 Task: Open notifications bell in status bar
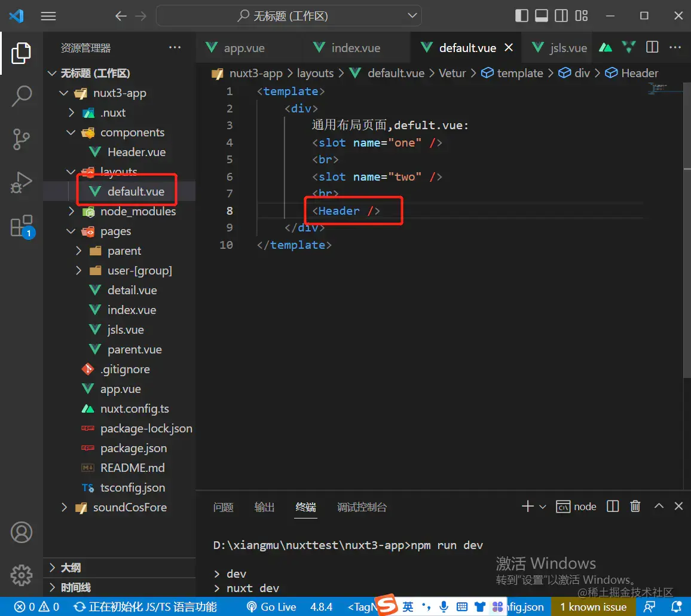coord(677,607)
